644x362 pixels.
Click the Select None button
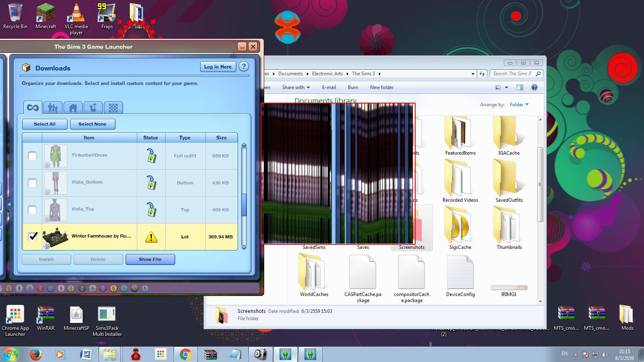(93, 124)
